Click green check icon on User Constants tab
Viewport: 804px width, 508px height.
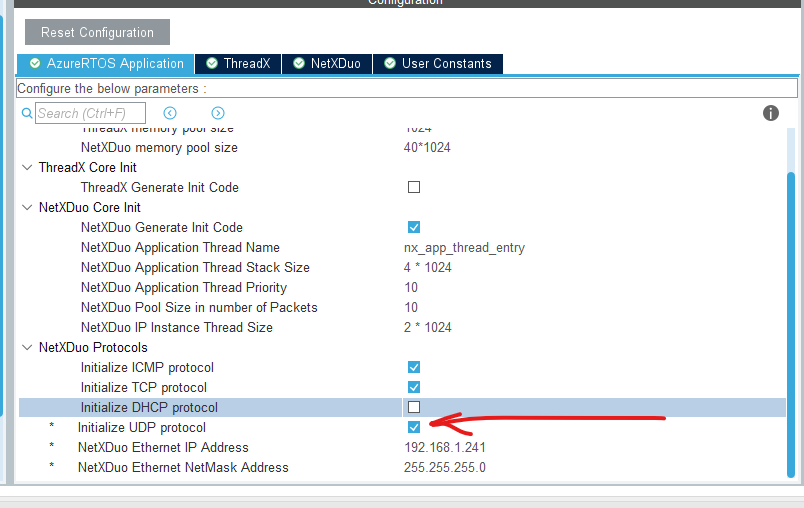pyautogui.click(x=390, y=63)
